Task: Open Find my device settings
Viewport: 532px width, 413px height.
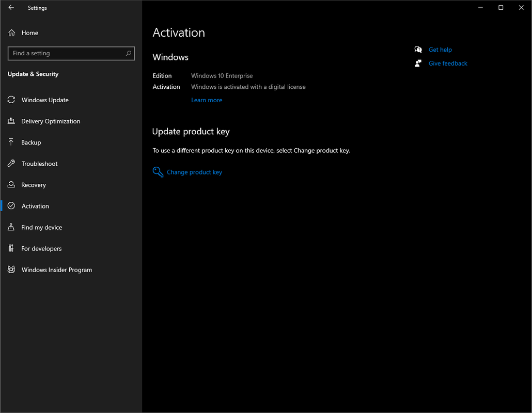Action: click(42, 228)
